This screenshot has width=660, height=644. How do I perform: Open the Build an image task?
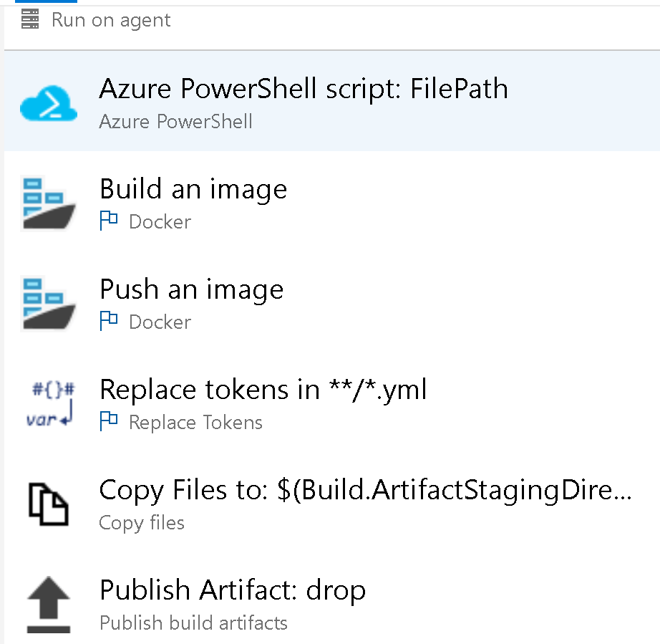click(x=193, y=190)
